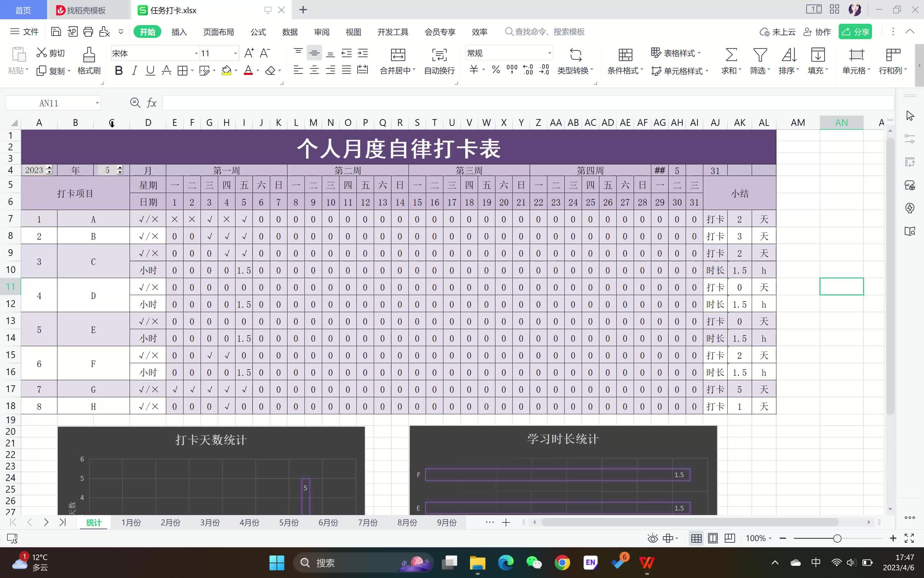Viewport: 924px width, 578px height.
Task: Click the Format Painter (格式刷) icon
Action: click(x=89, y=55)
